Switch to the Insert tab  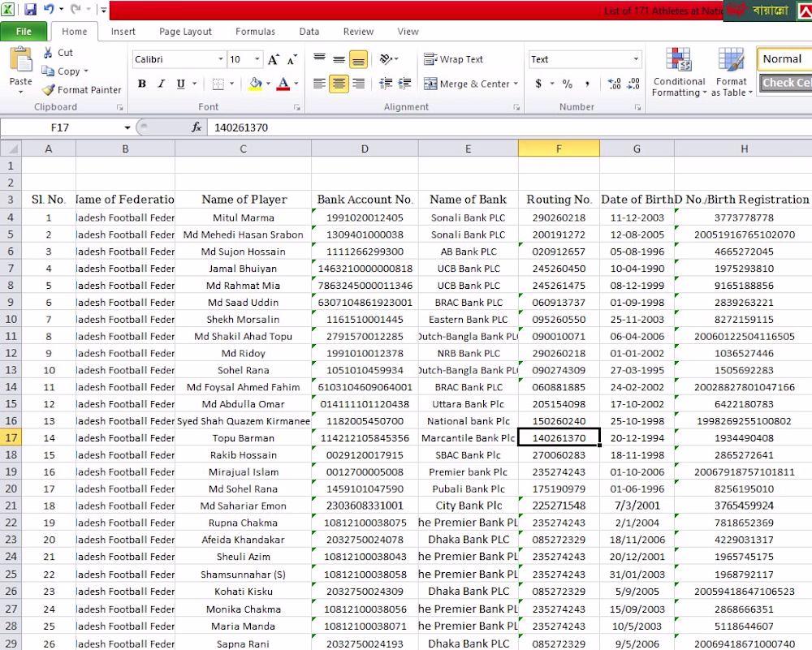[x=123, y=31]
